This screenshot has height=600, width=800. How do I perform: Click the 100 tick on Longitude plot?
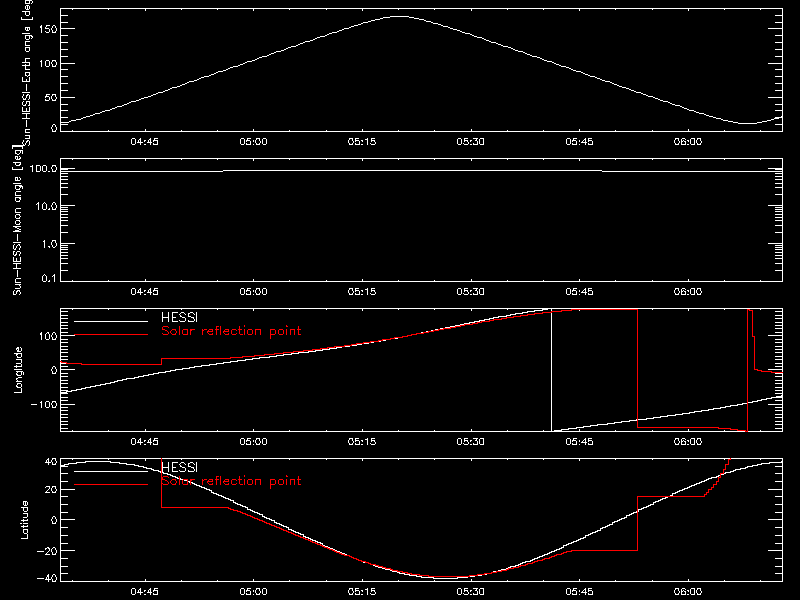click(x=48, y=336)
